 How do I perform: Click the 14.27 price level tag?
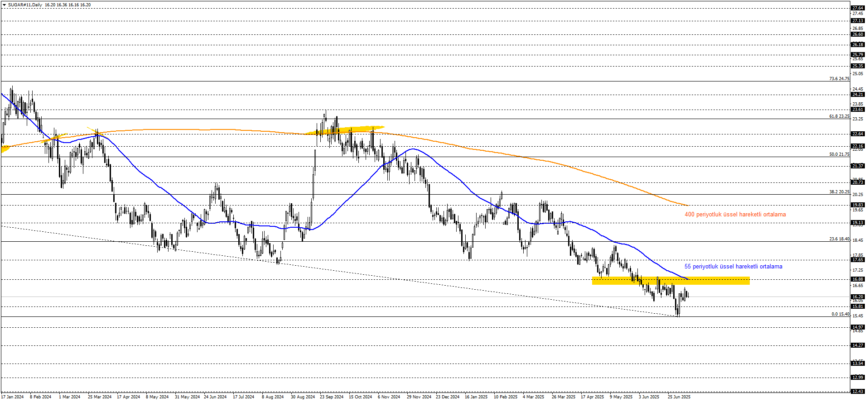click(858, 345)
